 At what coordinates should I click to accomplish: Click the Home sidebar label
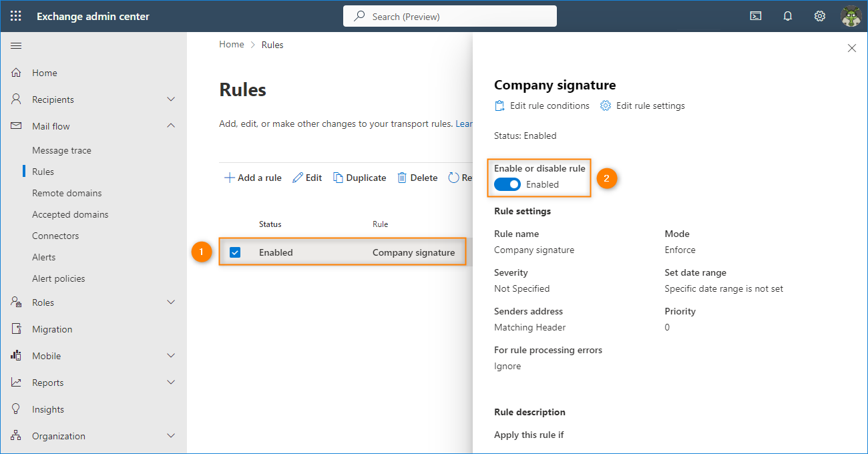(45, 73)
